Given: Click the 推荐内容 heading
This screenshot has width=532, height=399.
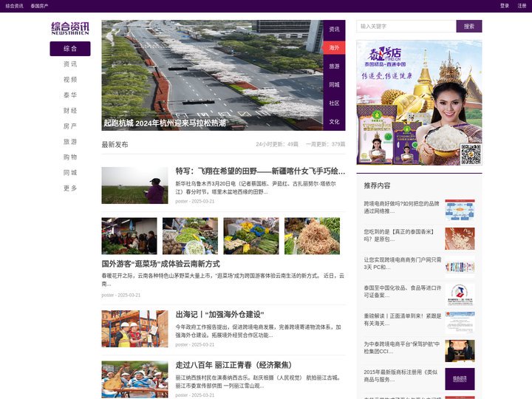Looking at the screenshot, I should [377, 185].
